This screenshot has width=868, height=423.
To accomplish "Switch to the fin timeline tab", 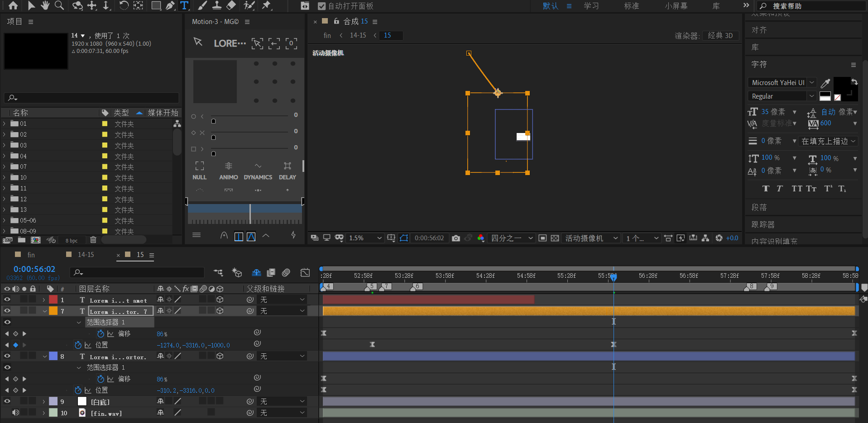I will click(x=31, y=255).
